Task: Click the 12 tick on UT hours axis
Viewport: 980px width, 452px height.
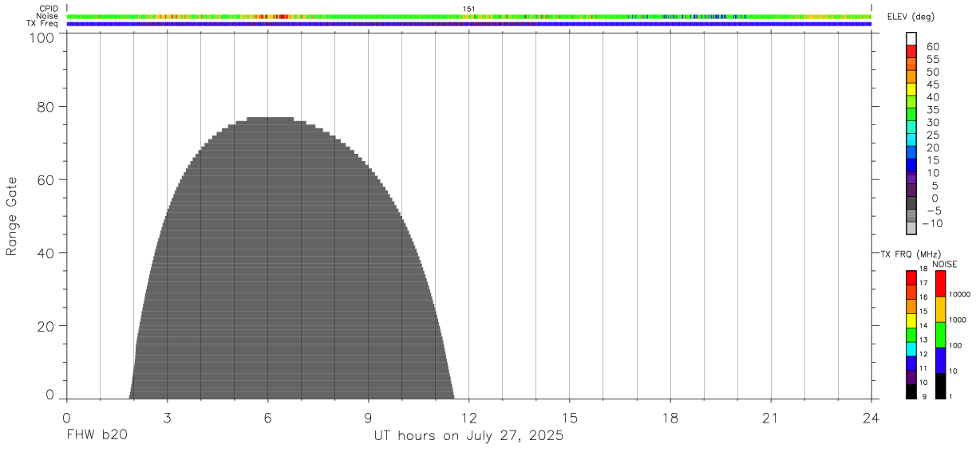Action: (x=469, y=418)
